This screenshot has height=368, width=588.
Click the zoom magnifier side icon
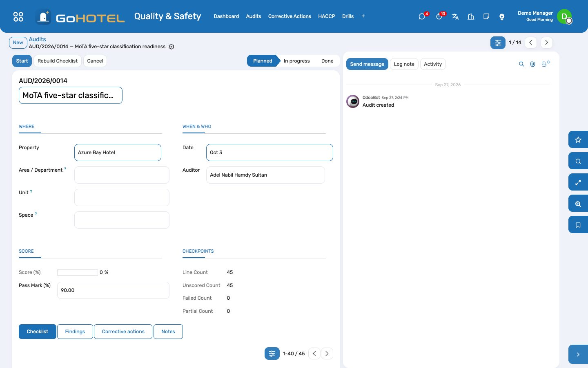[578, 204]
